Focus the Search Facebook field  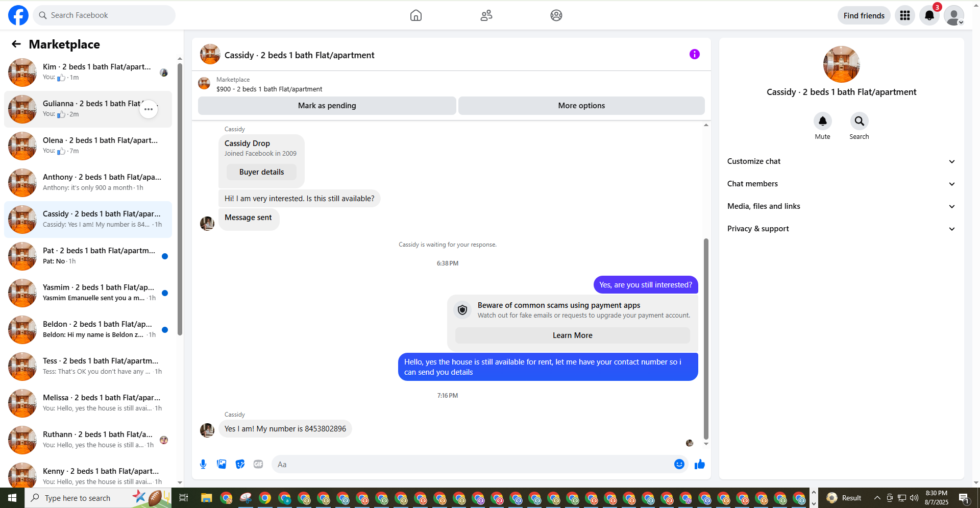[104, 15]
